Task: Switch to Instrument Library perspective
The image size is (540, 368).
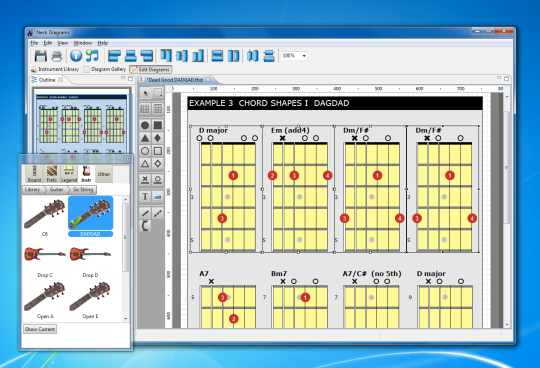Action: coord(55,69)
